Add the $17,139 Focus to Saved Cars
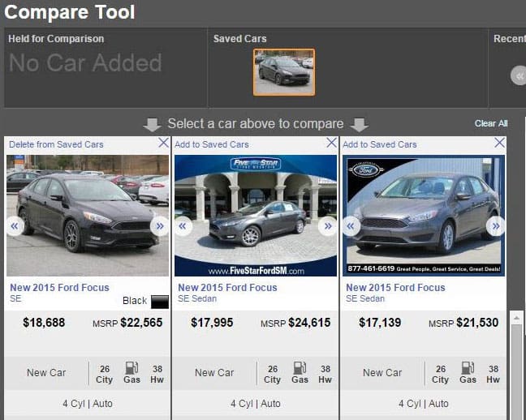 point(380,144)
